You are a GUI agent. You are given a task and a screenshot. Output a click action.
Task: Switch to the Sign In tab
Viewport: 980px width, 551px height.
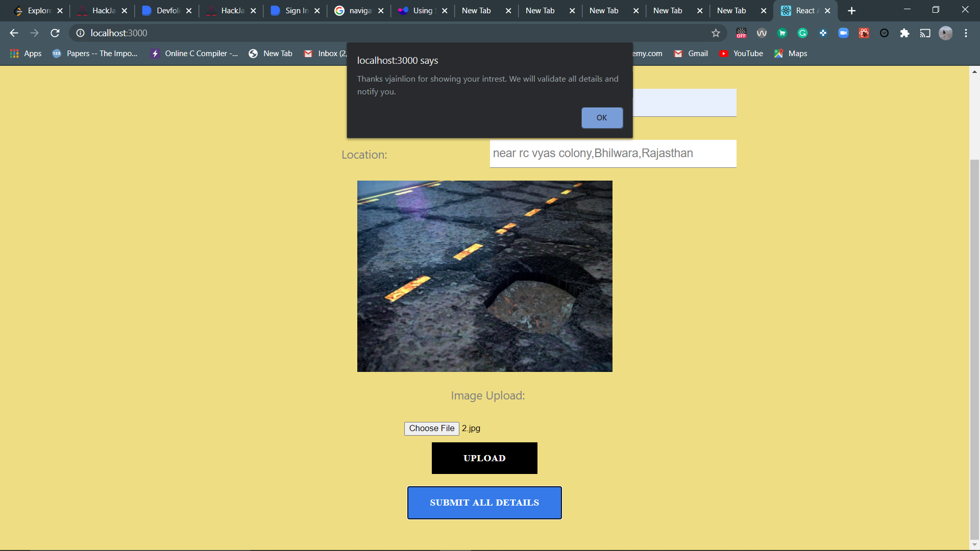pyautogui.click(x=292, y=11)
